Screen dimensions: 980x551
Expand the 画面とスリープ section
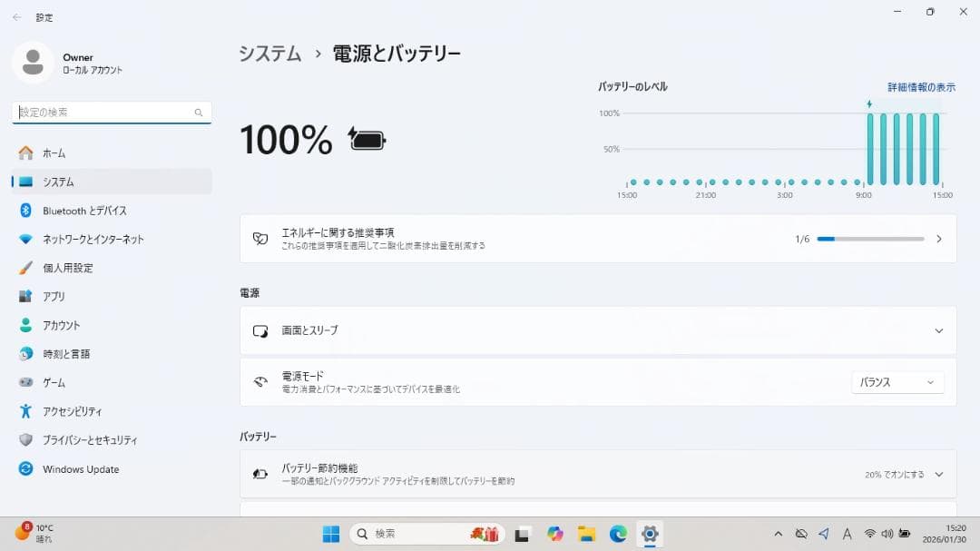coord(599,330)
